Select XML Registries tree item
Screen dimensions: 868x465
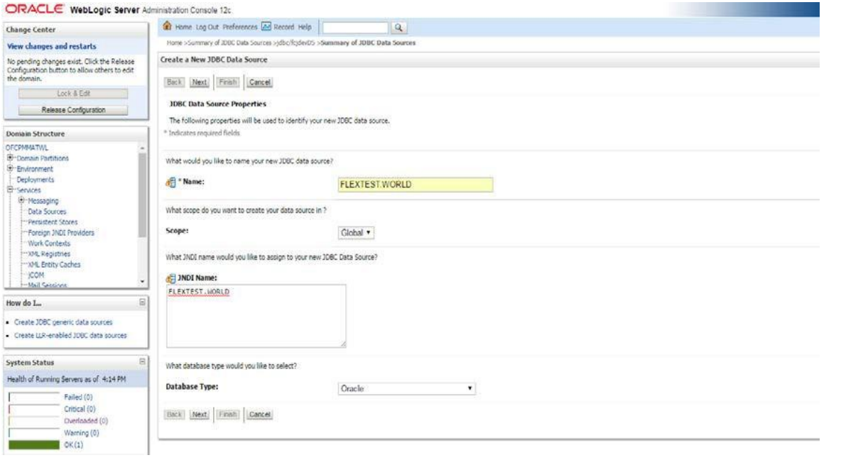click(48, 253)
